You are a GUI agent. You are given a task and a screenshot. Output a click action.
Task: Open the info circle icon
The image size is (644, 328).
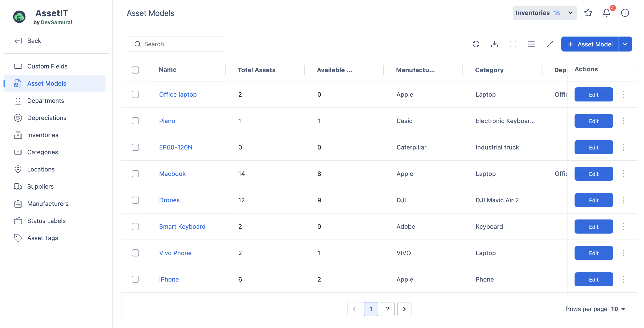[625, 13]
